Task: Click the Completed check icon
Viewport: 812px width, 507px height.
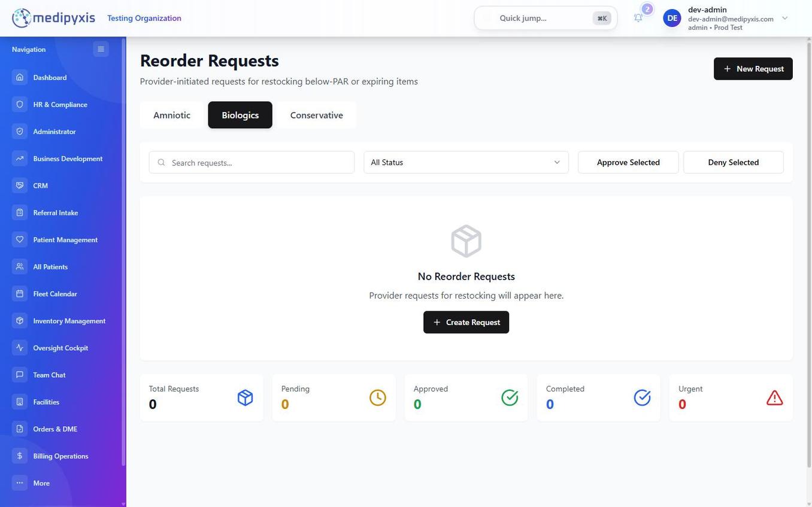Action: click(x=643, y=397)
